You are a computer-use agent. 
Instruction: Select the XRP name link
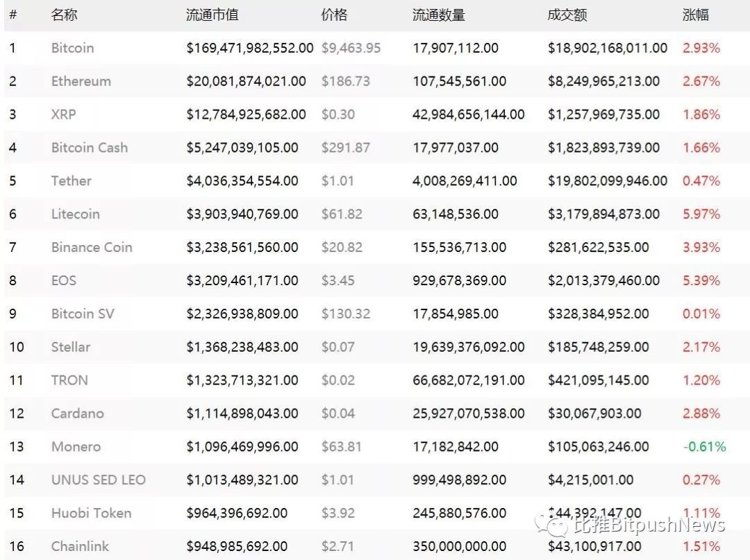click(63, 114)
